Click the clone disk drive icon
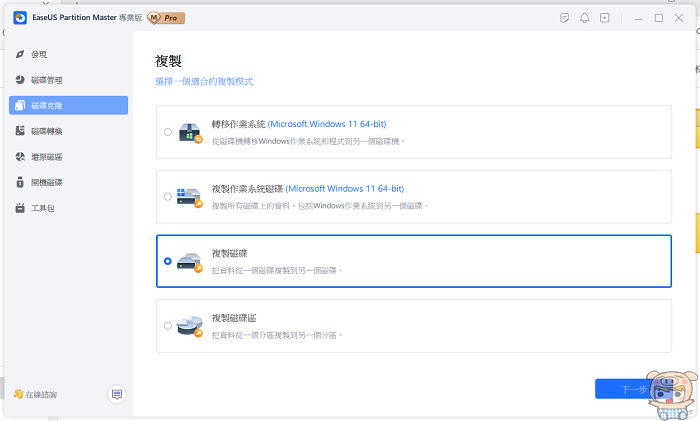Viewport: 700px width, 421px height. pyautogui.click(x=189, y=263)
